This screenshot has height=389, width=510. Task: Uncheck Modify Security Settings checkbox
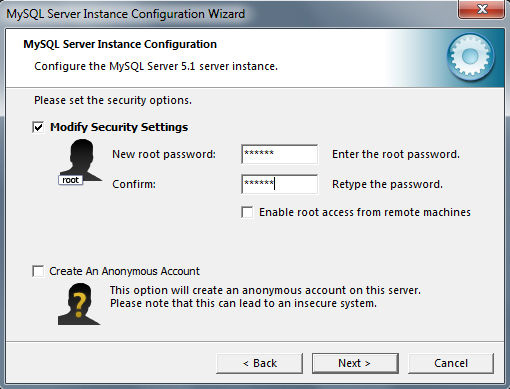[38, 127]
